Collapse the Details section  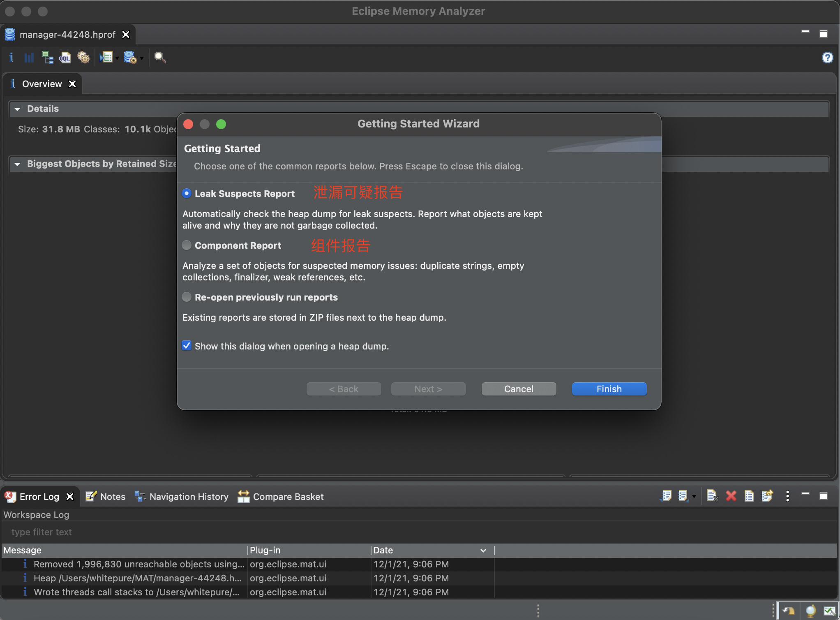[x=17, y=109]
